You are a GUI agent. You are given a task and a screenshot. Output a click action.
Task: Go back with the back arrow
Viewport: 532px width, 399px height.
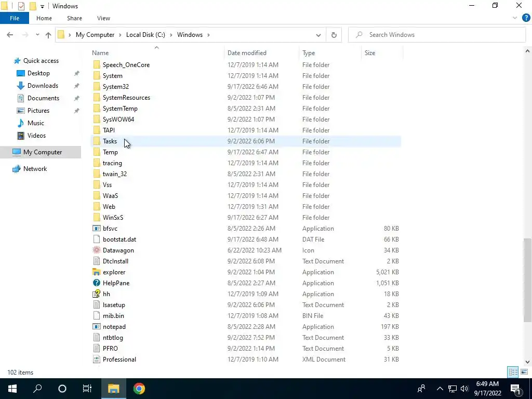click(10, 35)
